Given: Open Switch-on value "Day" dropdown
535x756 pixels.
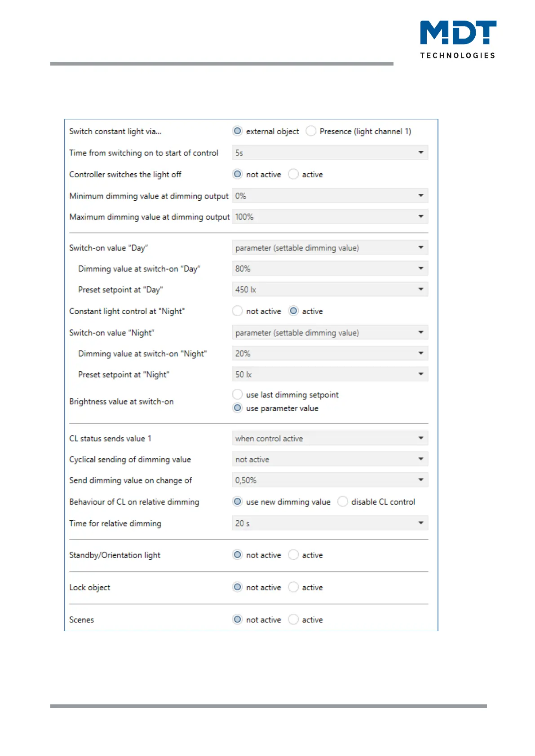Looking at the screenshot, I should [x=330, y=248].
